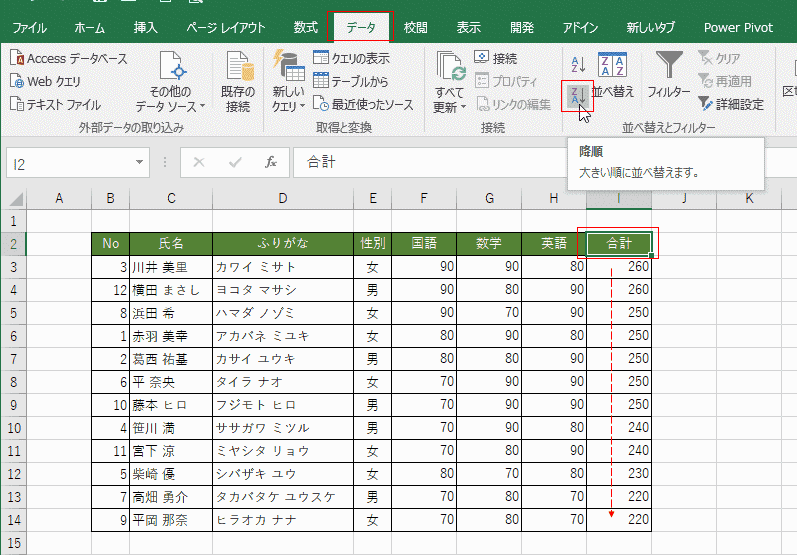Click the fx insert function button
Image resolution: width=797 pixels, height=555 pixels.
pos(271,163)
